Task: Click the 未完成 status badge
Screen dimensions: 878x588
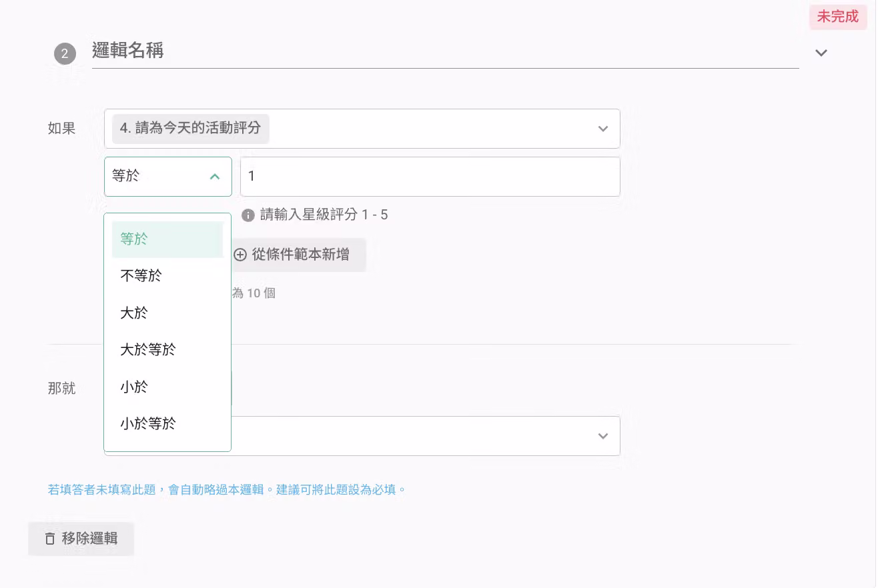Action: [x=838, y=17]
